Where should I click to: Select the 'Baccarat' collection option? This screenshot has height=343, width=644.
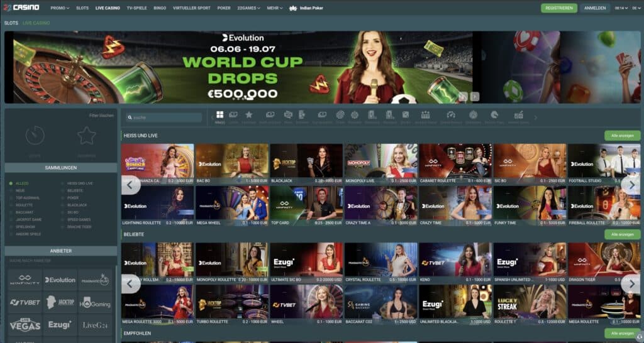click(21, 212)
